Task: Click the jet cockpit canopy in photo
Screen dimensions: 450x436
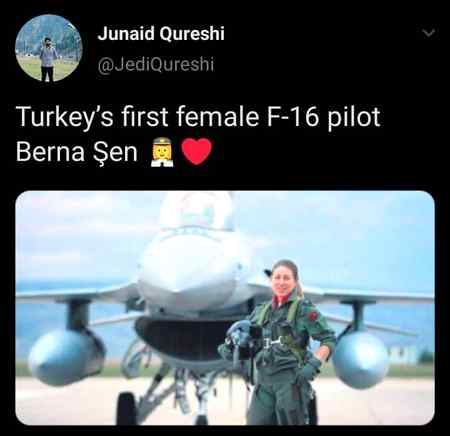Action: 197,210
